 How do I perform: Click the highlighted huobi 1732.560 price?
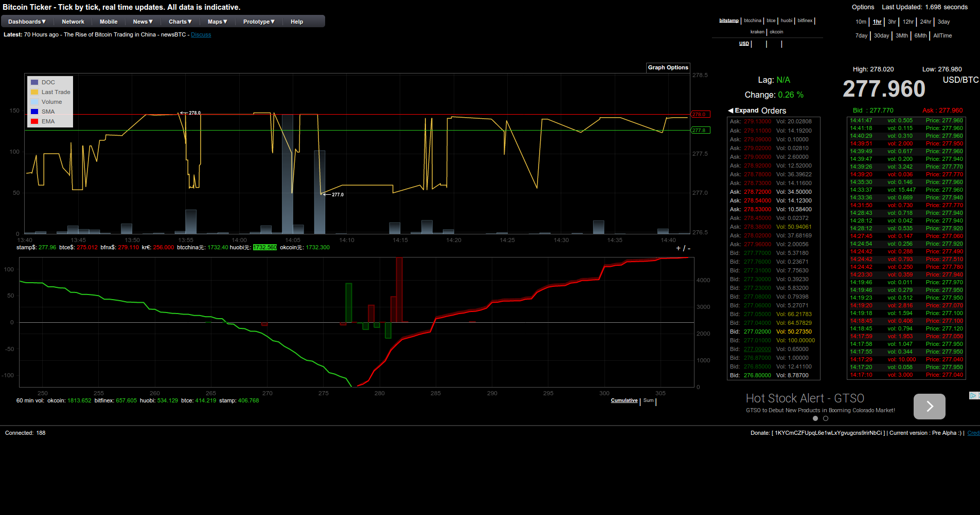click(x=264, y=247)
